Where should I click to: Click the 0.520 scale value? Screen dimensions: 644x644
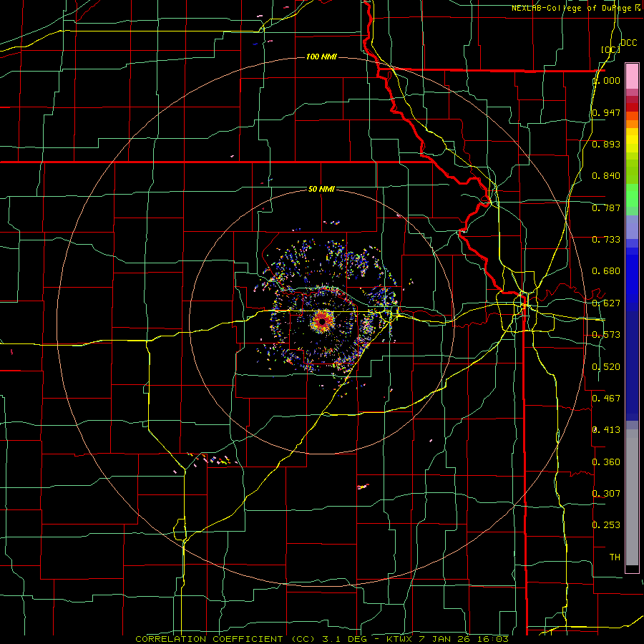pyautogui.click(x=606, y=367)
